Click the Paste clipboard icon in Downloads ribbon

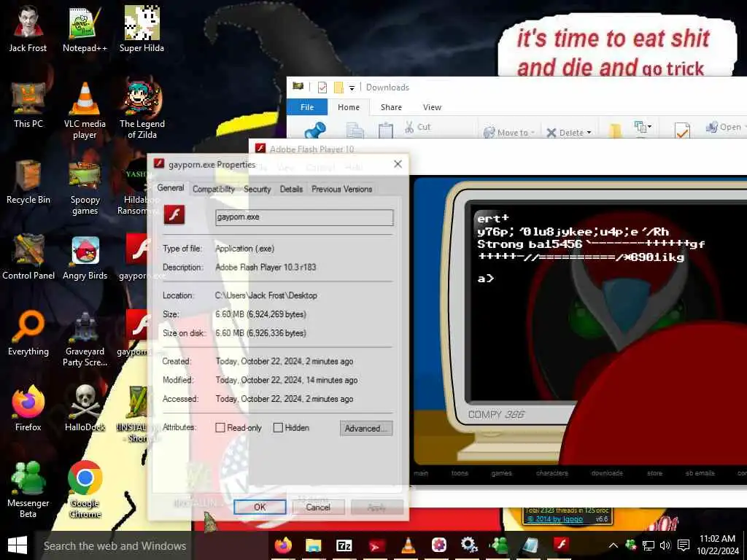[x=385, y=130]
